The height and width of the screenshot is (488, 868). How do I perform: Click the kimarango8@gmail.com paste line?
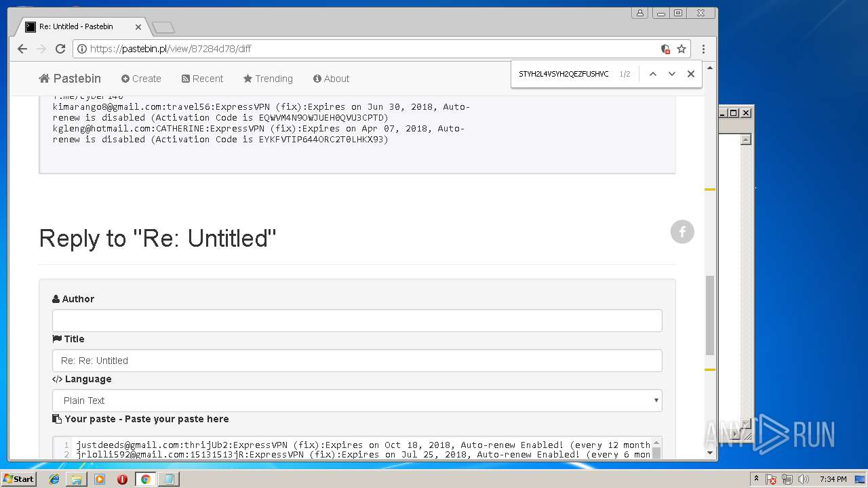261,112
